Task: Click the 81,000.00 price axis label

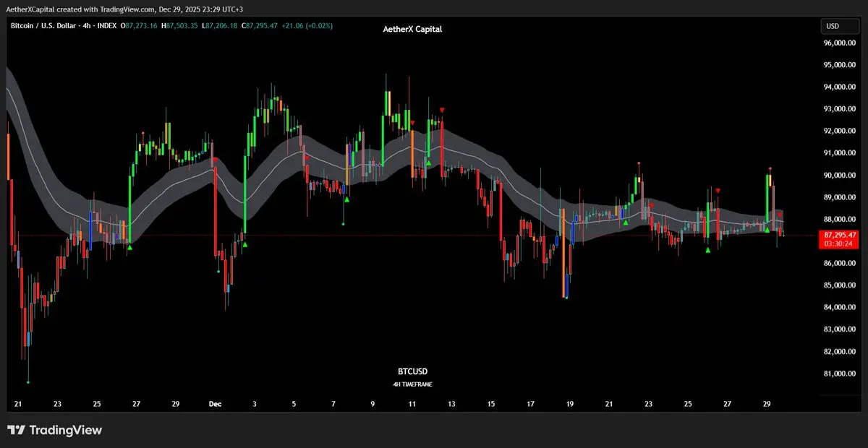Action: click(x=840, y=374)
